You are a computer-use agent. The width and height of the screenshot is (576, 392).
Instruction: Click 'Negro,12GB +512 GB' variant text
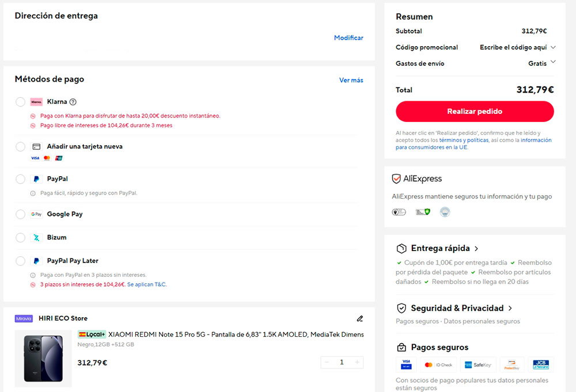pos(106,345)
